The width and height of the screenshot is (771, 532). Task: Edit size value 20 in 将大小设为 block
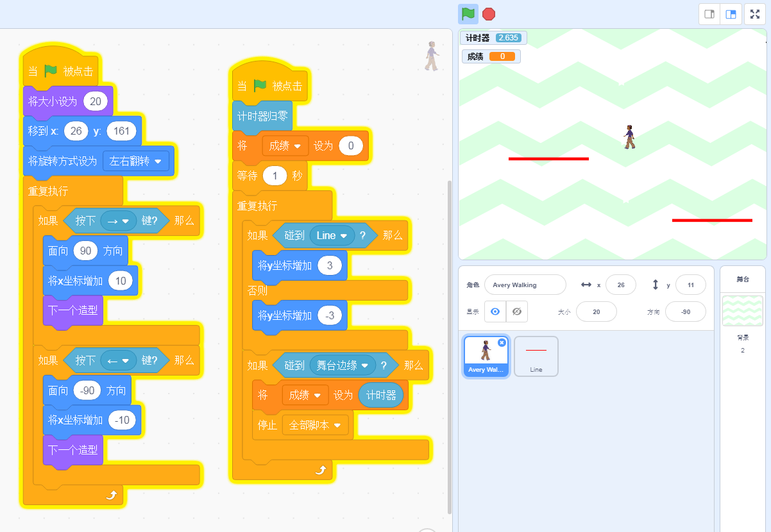96,101
